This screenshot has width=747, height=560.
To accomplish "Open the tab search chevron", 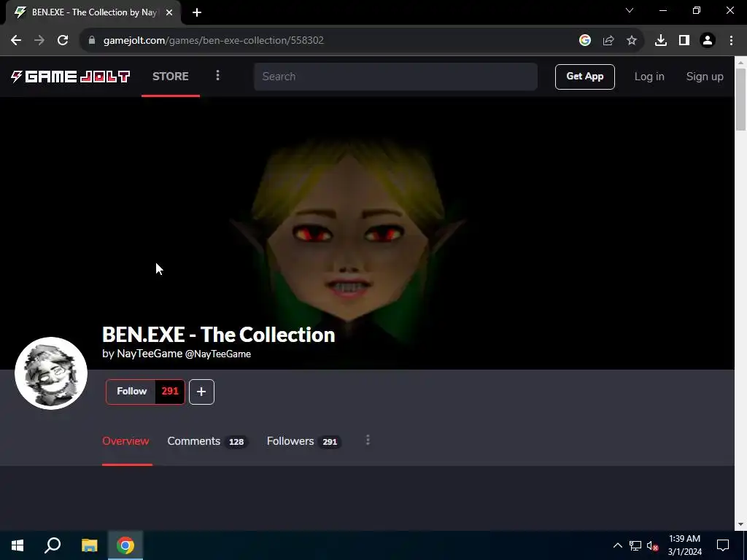I will [x=630, y=10].
